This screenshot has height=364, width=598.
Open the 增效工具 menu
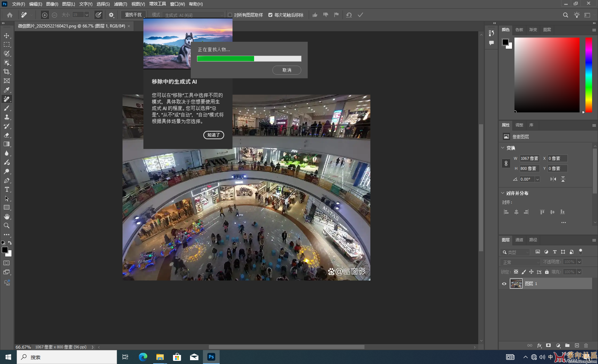pos(158,4)
